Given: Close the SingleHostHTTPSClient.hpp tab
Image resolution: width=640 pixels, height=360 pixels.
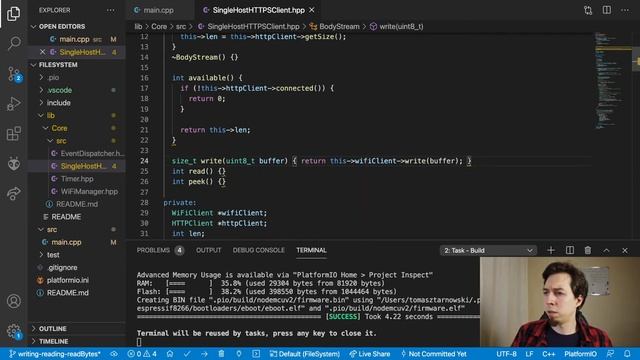Looking at the screenshot, I should [312, 10].
